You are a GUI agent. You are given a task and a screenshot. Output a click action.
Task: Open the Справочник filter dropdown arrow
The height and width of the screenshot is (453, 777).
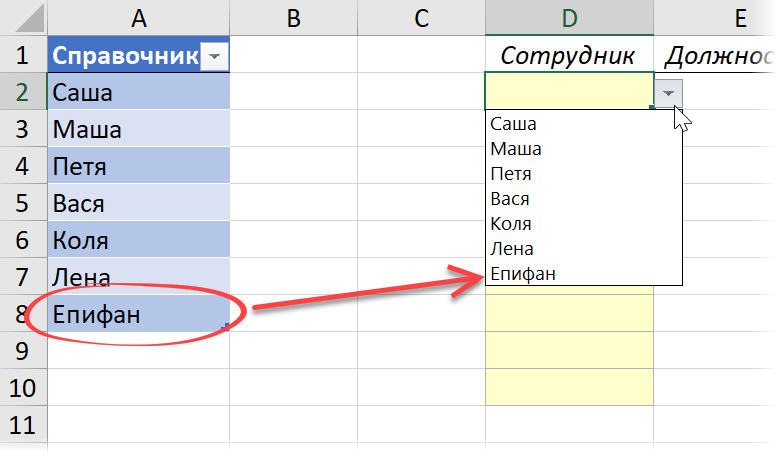click(215, 58)
